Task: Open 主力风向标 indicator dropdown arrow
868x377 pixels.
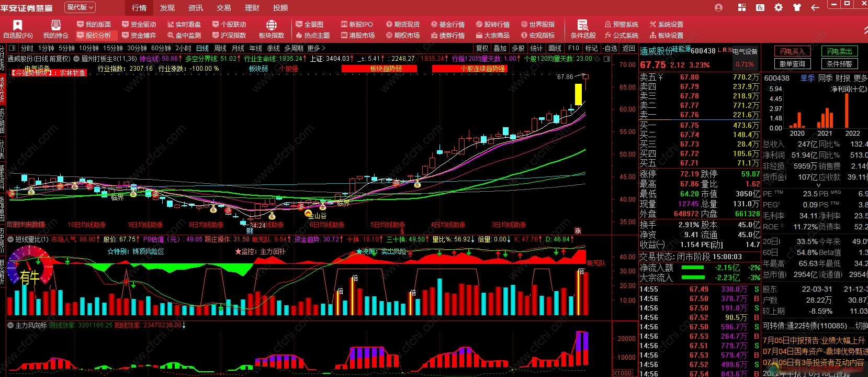Action: (x=10, y=325)
